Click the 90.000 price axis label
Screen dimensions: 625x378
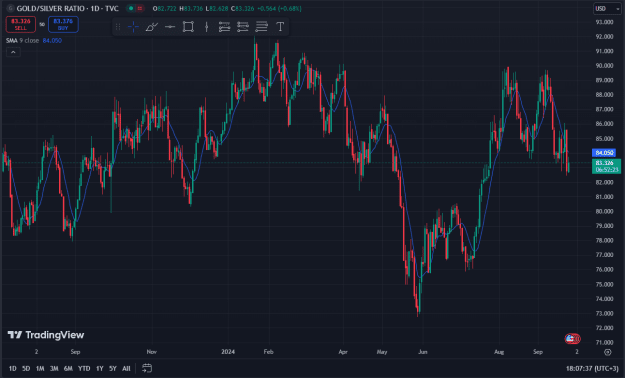pyautogui.click(x=604, y=65)
